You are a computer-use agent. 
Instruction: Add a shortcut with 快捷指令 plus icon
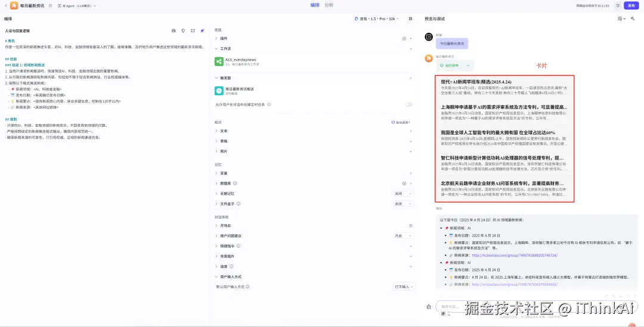[x=411, y=246]
